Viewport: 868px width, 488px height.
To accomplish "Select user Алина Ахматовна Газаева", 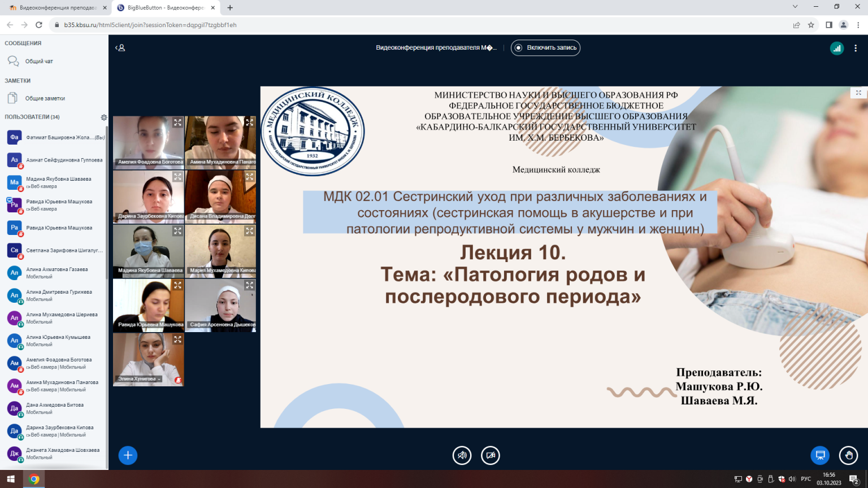I will point(55,273).
